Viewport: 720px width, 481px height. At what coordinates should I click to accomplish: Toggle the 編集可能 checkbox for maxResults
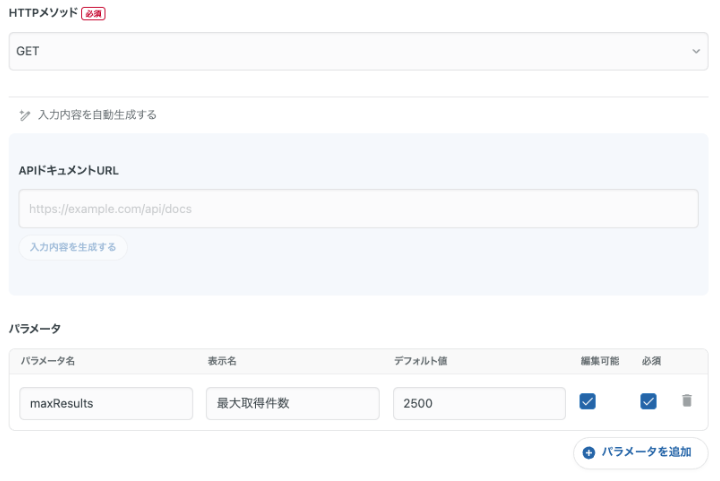pos(588,401)
